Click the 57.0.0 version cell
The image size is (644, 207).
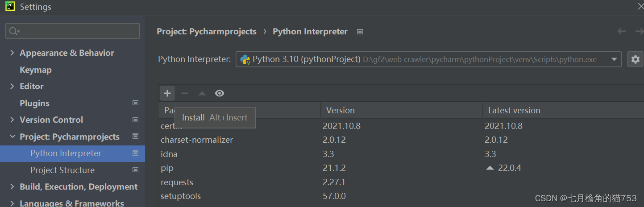point(334,196)
